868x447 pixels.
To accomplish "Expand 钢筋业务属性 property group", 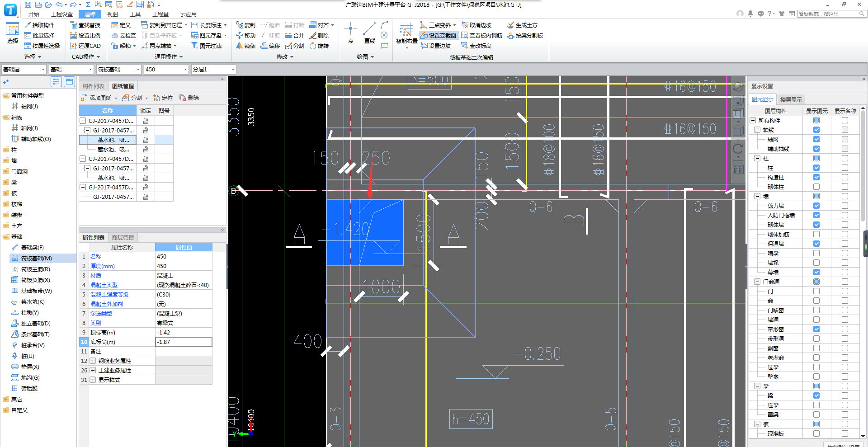I will 93,361.
